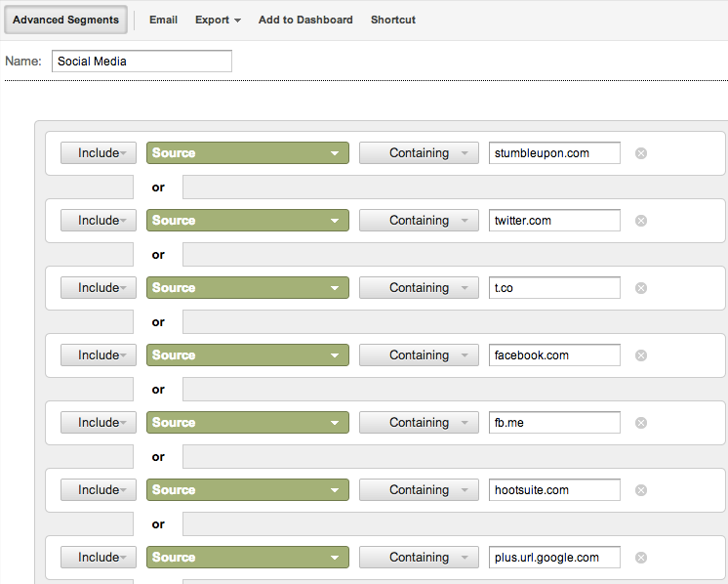Image resolution: width=728 pixels, height=584 pixels.
Task: Click the t.co value field
Action: coord(554,287)
